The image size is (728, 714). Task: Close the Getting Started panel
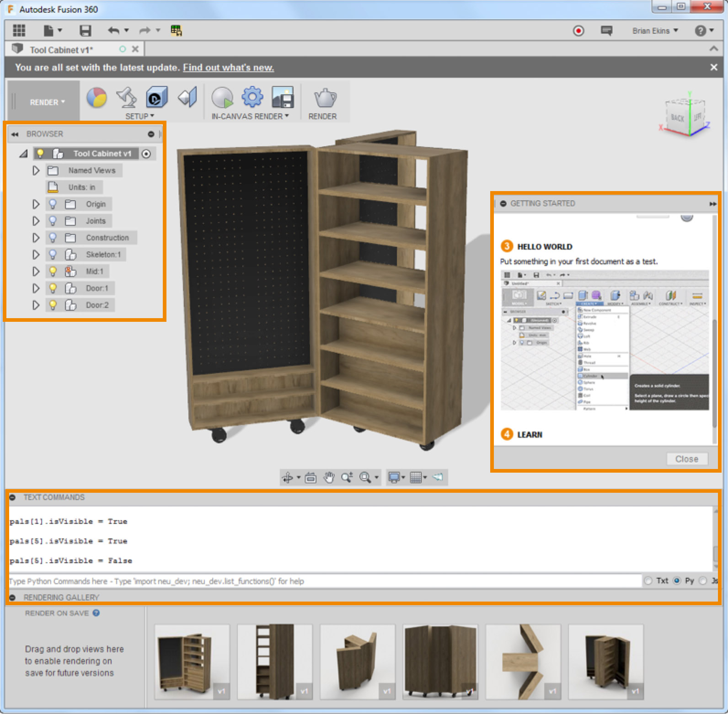pos(686,459)
